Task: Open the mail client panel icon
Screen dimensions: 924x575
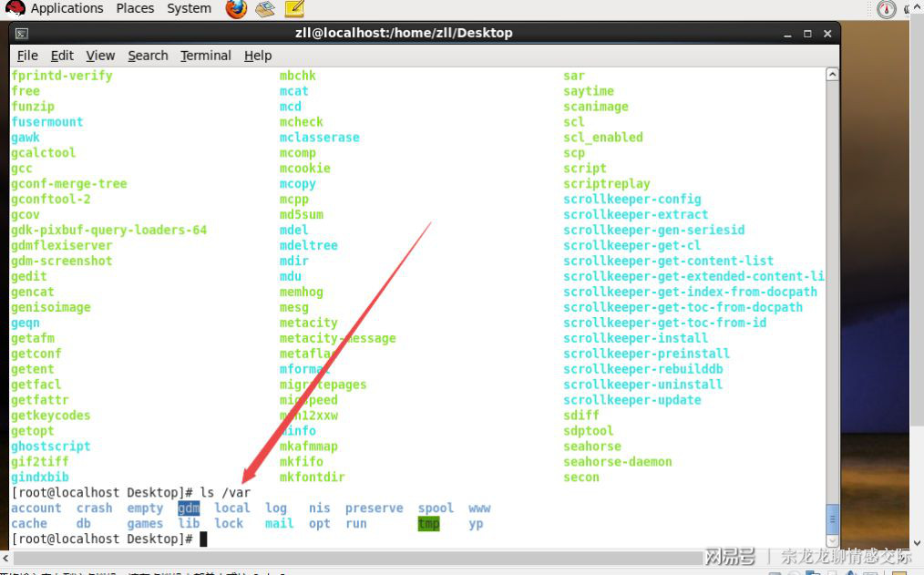Action: [x=265, y=9]
